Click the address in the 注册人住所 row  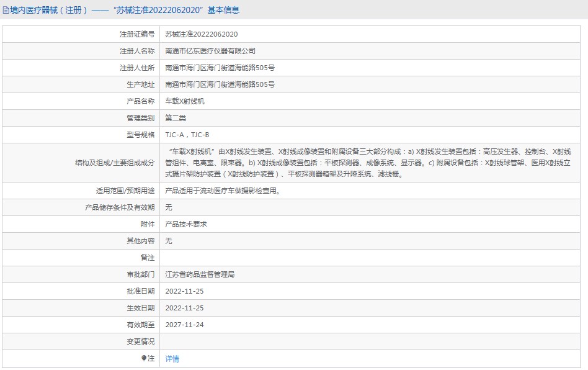pyautogui.click(x=220, y=68)
